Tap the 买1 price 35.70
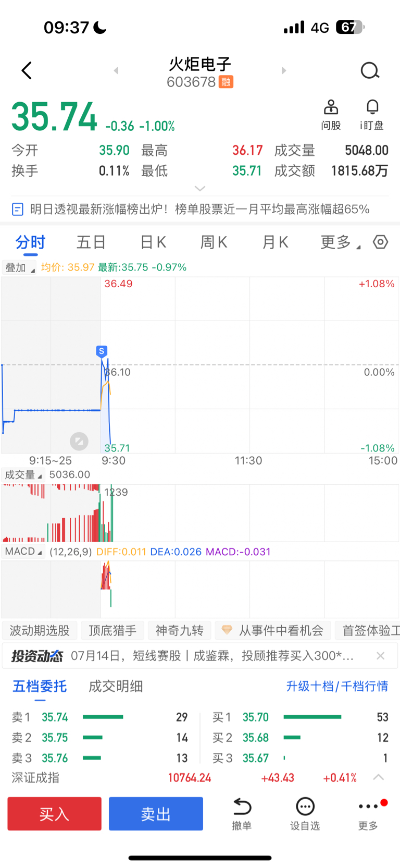The width and height of the screenshot is (400, 868). 256,717
